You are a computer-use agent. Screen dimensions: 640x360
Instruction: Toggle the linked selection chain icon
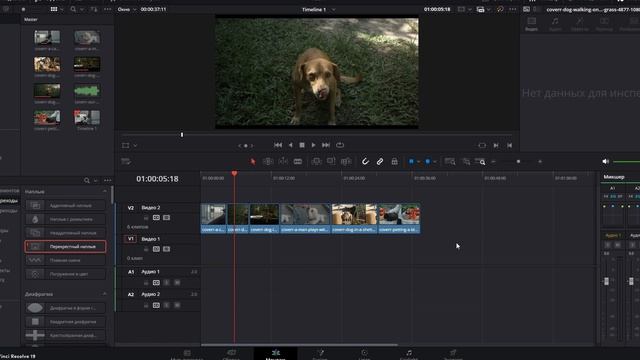click(x=380, y=162)
